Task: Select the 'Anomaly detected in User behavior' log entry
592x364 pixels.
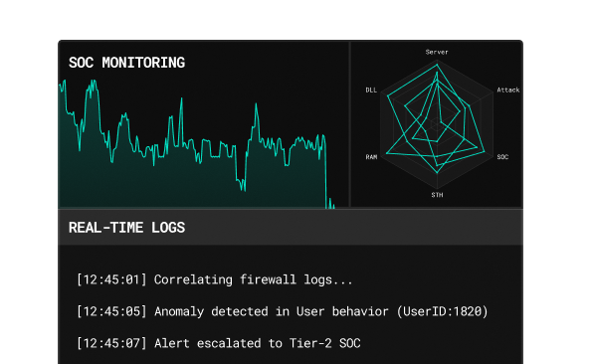Action: click(283, 311)
